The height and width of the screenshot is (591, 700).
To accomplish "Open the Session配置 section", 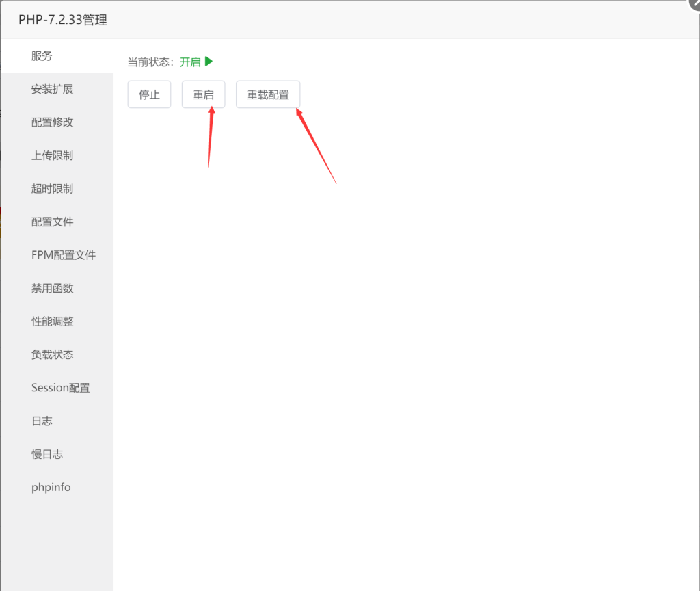I will pyautogui.click(x=60, y=387).
